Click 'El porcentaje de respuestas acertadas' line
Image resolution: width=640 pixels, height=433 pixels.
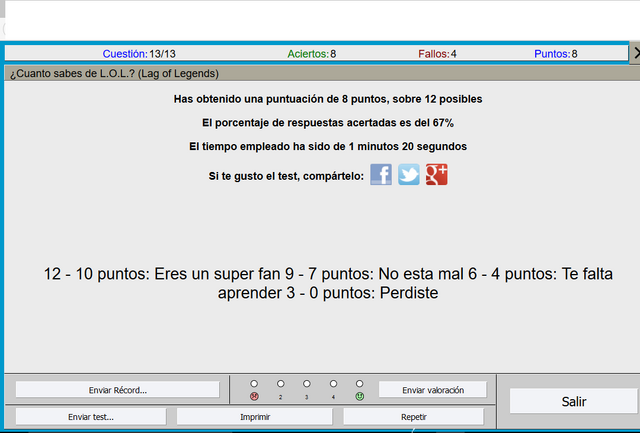pyautogui.click(x=328, y=123)
